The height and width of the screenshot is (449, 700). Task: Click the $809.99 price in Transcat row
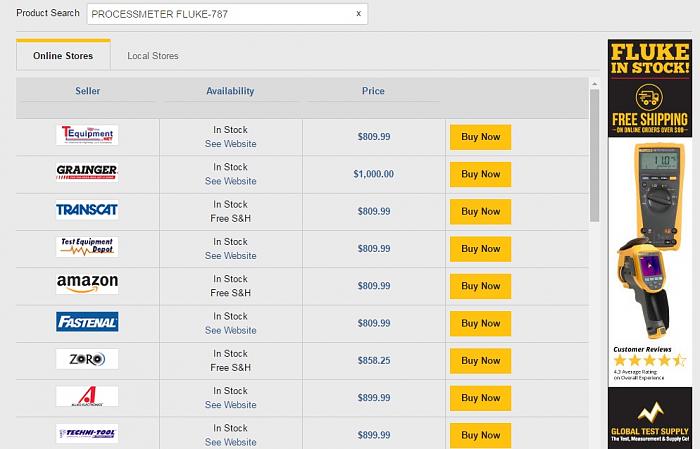tap(374, 211)
